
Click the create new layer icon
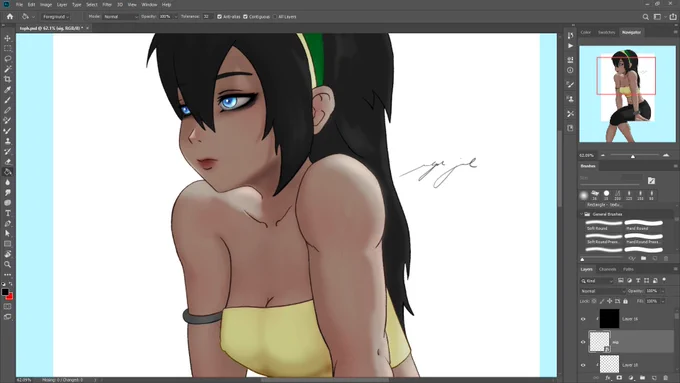pyautogui.click(x=654, y=378)
